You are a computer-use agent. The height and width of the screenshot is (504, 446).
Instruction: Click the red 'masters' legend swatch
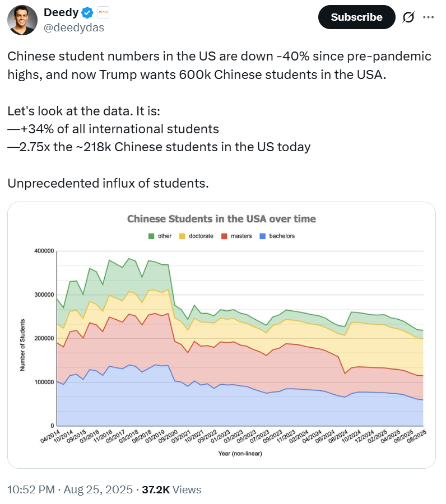click(x=224, y=236)
